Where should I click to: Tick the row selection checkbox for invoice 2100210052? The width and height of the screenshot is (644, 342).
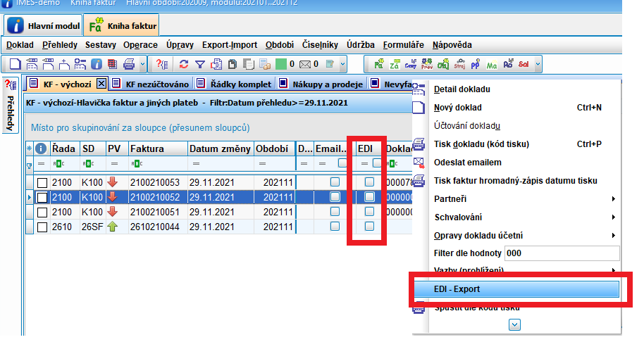pyautogui.click(x=42, y=198)
